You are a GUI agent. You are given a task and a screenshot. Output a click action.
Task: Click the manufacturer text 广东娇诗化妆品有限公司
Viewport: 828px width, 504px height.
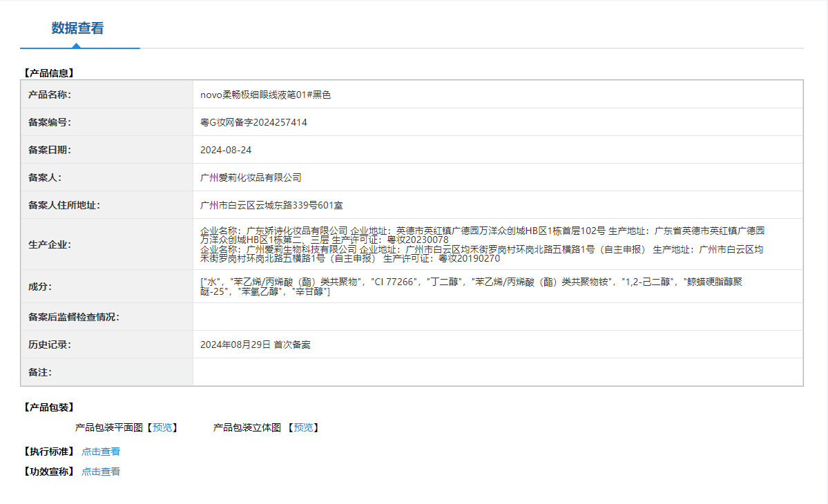point(298,231)
